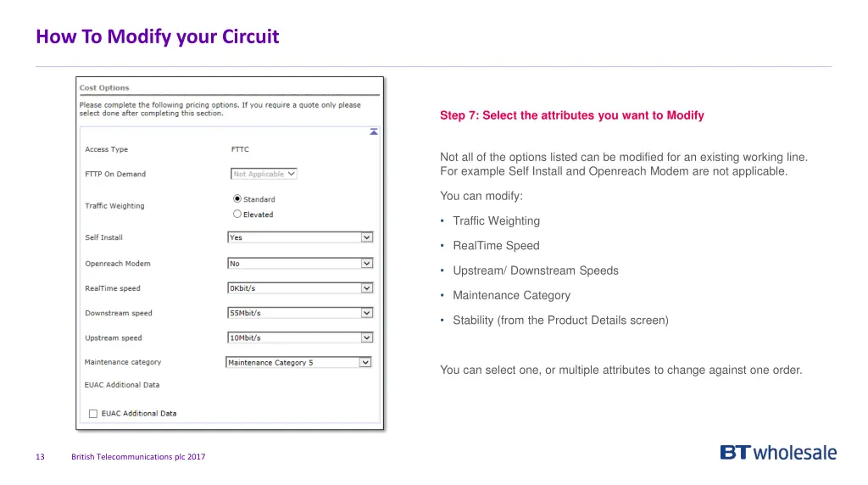
Task: Open the FTTP On Demand dropdown
Action: (x=264, y=174)
